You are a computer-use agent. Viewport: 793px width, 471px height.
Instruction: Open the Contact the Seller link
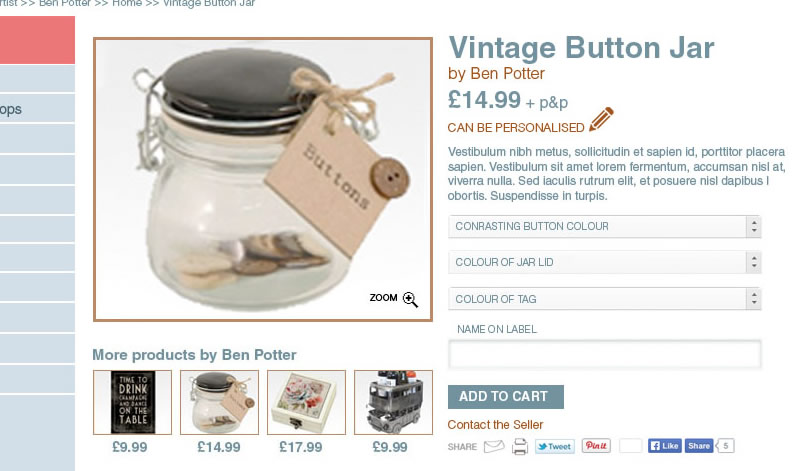pos(495,425)
